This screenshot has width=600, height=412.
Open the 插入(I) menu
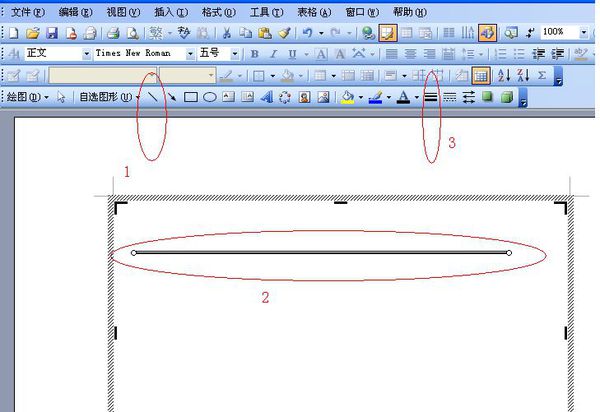coord(171,12)
